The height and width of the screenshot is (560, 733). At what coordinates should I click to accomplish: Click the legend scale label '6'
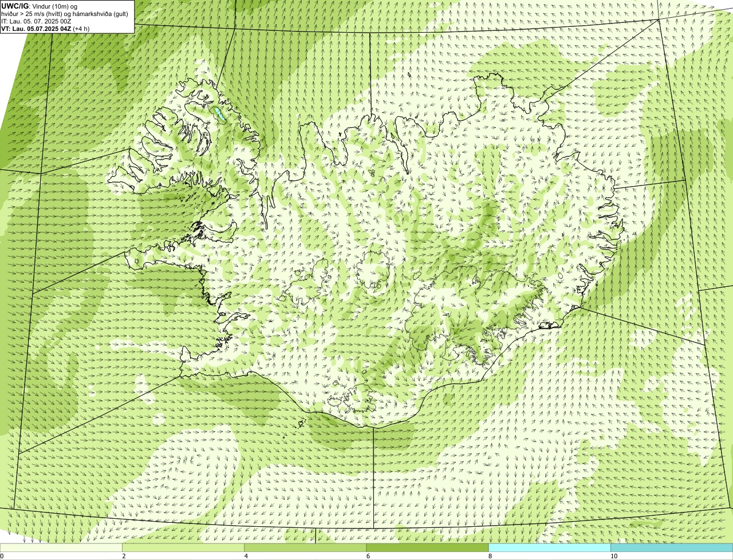pyautogui.click(x=368, y=556)
